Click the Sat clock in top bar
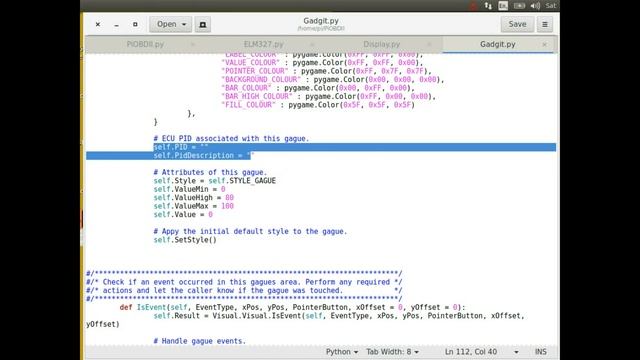The height and width of the screenshot is (360, 640). [551, 6]
